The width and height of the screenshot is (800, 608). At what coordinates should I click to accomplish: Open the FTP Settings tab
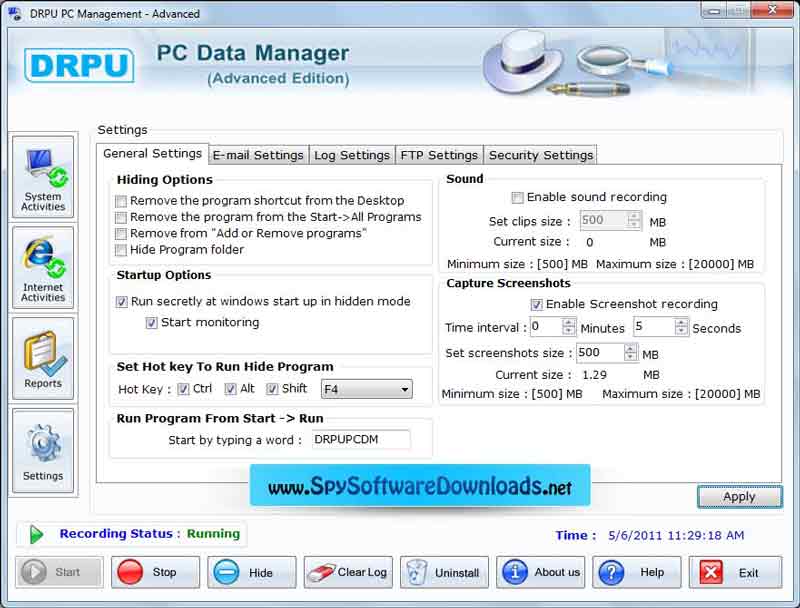pos(439,155)
